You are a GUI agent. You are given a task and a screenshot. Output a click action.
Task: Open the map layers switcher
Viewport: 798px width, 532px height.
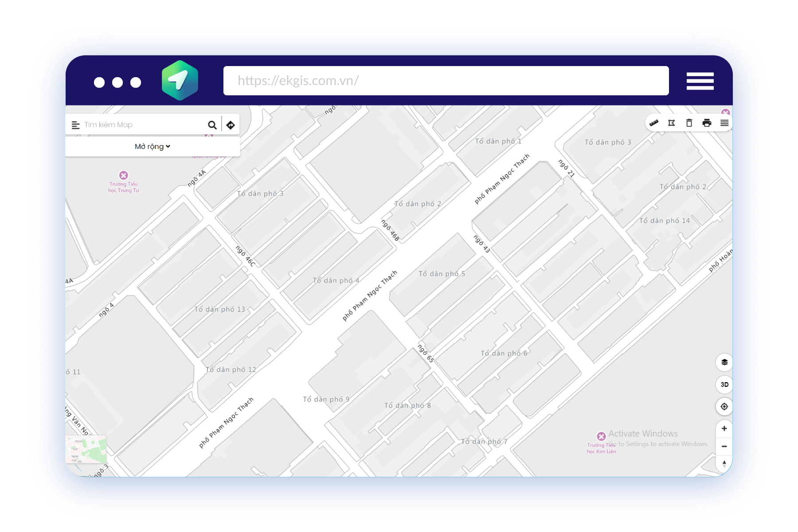pyautogui.click(x=724, y=362)
